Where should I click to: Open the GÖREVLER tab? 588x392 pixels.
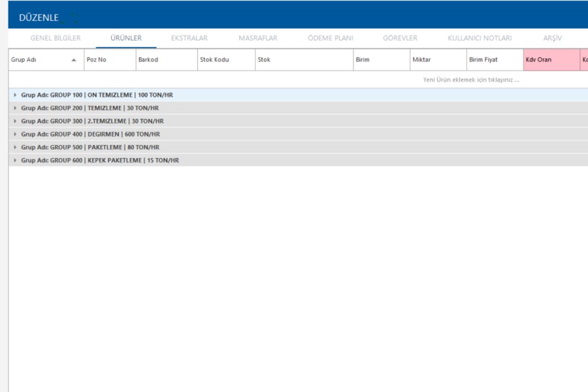[x=400, y=38]
